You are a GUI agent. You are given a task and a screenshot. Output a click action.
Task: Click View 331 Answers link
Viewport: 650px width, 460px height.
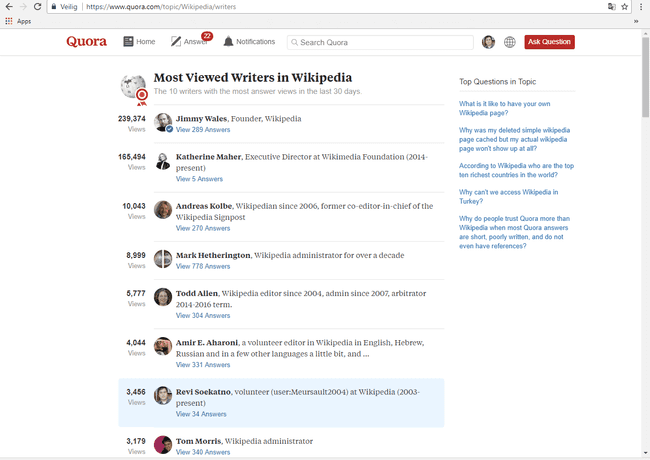[x=203, y=365]
